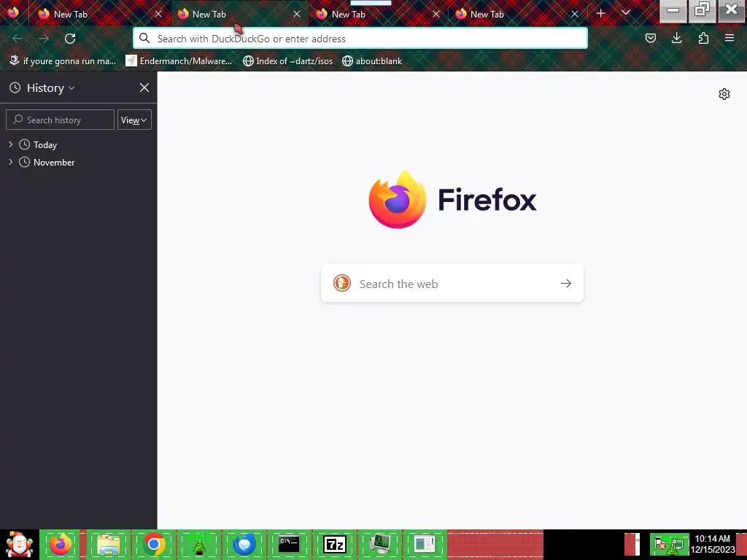The image size is (747, 560).
Task: Submit search with arrow button
Action: (x=566, y=284)
